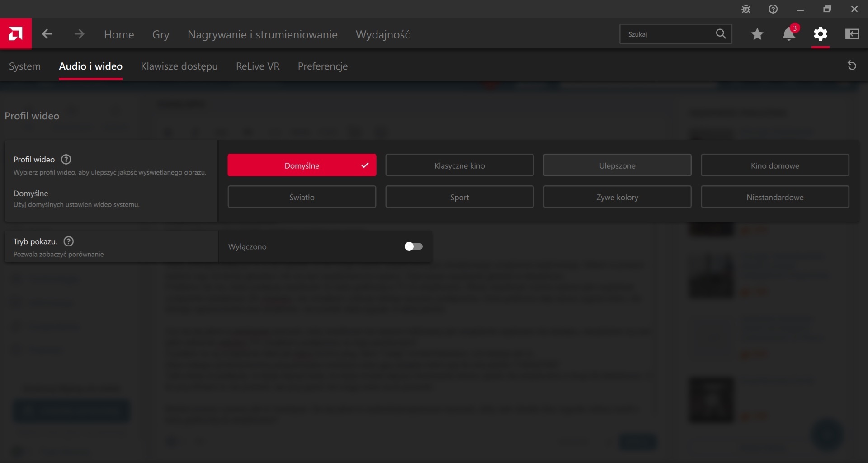Open settings gear icon

point(821,34)
